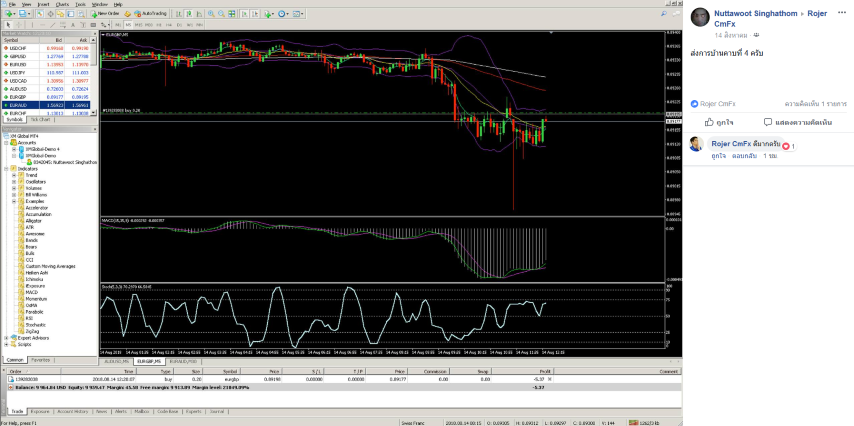Expand the Trend indicators folder

[14, 175]
